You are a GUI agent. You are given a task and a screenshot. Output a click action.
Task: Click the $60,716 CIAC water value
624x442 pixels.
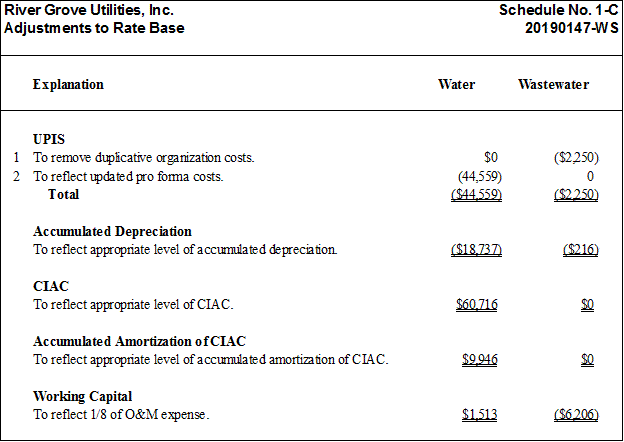[x=477, y=305]
